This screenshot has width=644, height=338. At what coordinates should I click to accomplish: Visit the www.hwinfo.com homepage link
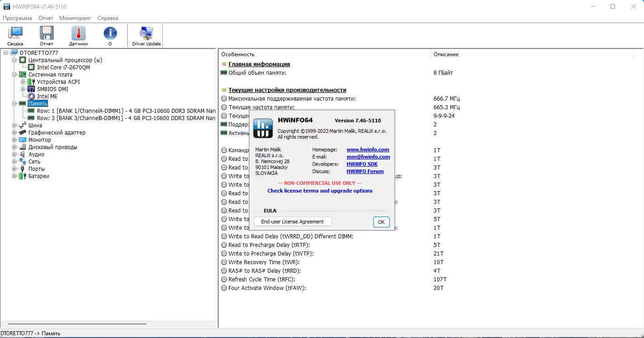point(368,150)
